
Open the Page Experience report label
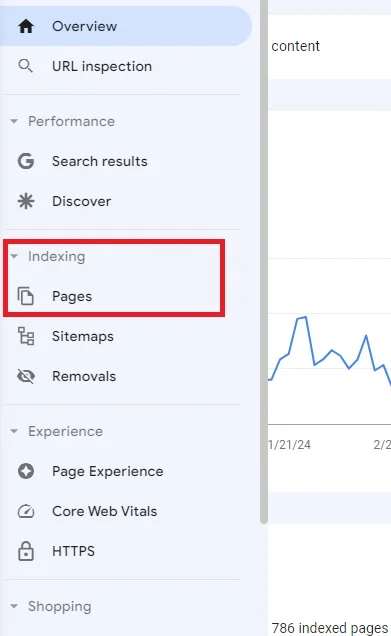point(107,471)
